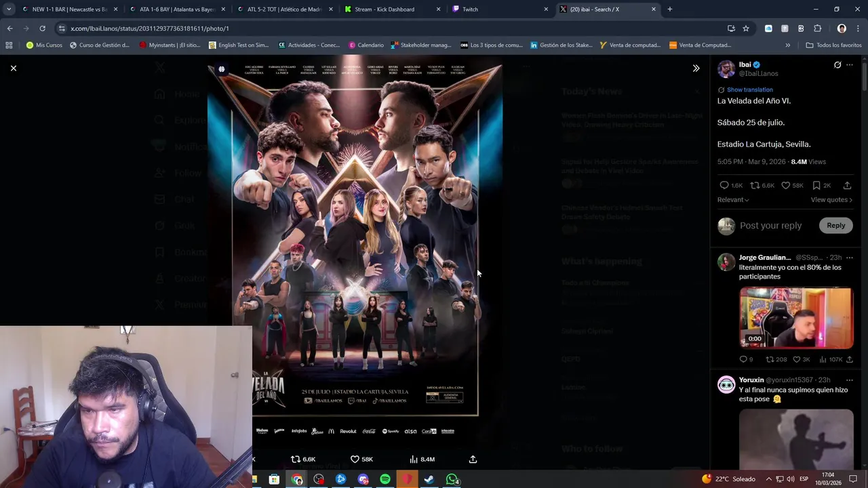Repost Jorge Graulian's reply showing 208
Viewport: 868px width, 488px height.
pos(776,360)
